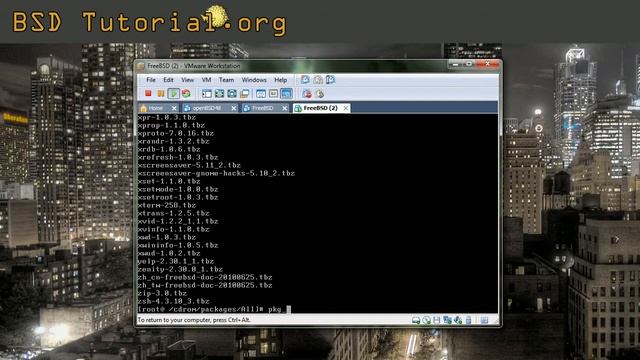Click the terminal command prompt line
The height and width of the screenshot is (360, 640).
(x=214, y=309)
